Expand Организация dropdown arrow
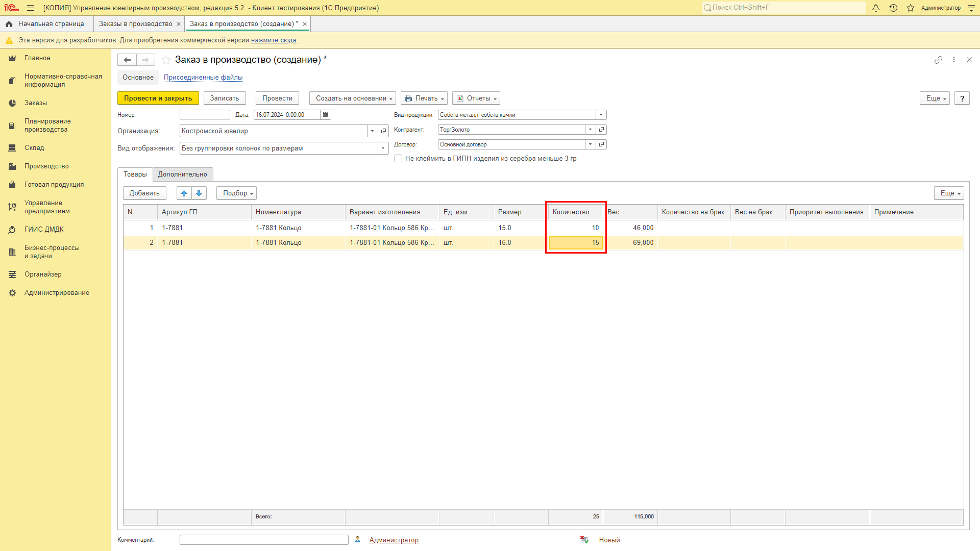 point(373,131)
